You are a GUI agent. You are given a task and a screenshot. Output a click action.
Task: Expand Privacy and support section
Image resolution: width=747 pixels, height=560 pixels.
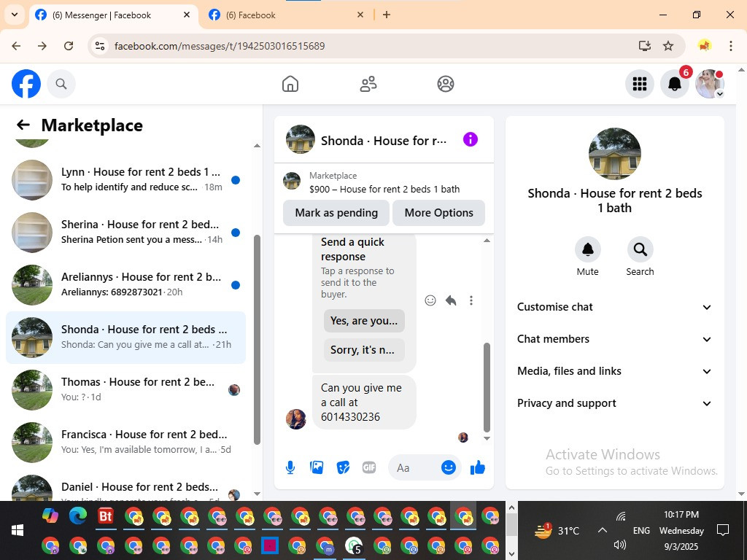click(614, 403)
